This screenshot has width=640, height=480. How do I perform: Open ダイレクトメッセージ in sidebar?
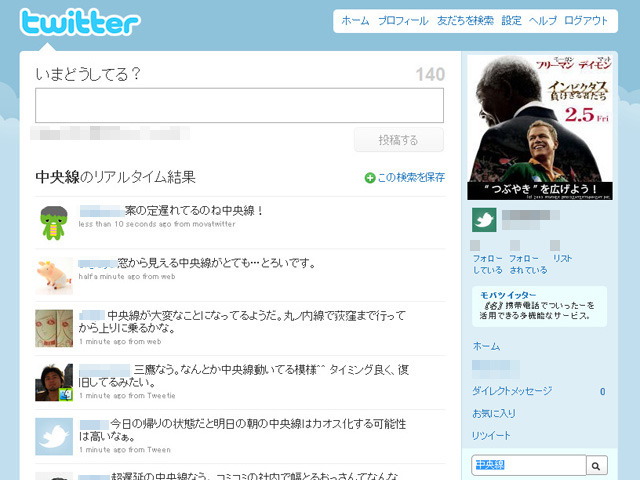click(x=512, y=391)
